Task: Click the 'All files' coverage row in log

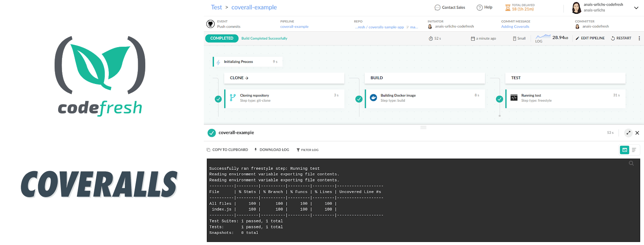Action: pos(273,203)
